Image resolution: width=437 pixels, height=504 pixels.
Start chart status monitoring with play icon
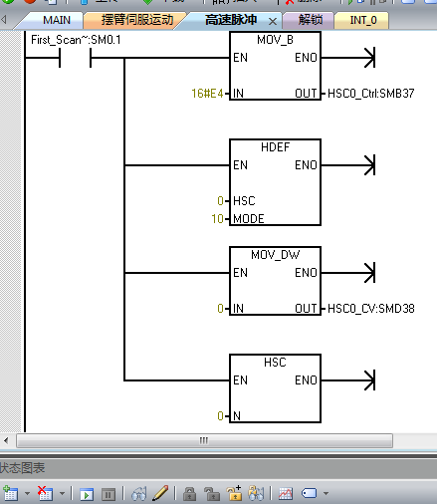click(x=87, y=494)
